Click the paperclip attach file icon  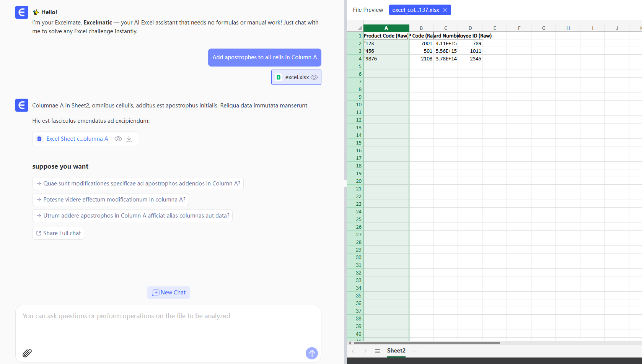[27, 353]
